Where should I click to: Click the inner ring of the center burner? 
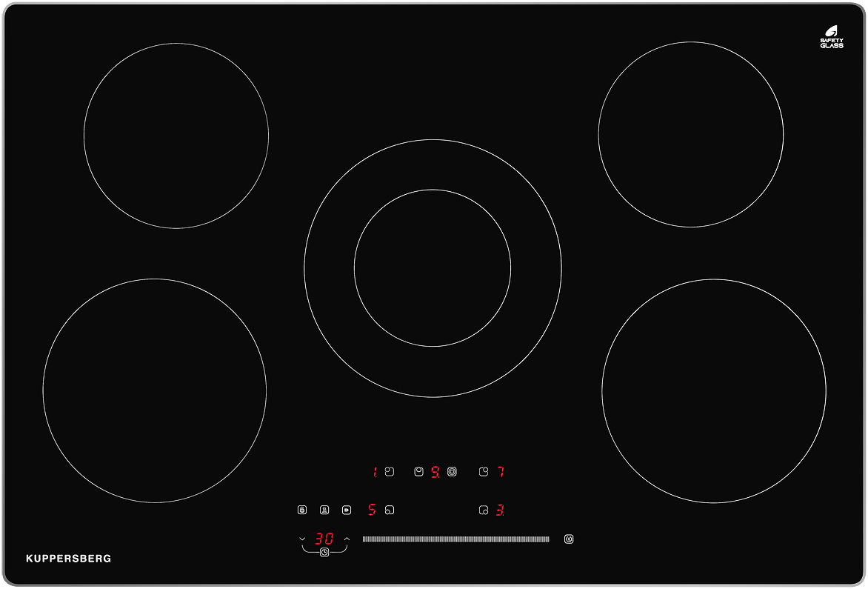coord(433,267)
